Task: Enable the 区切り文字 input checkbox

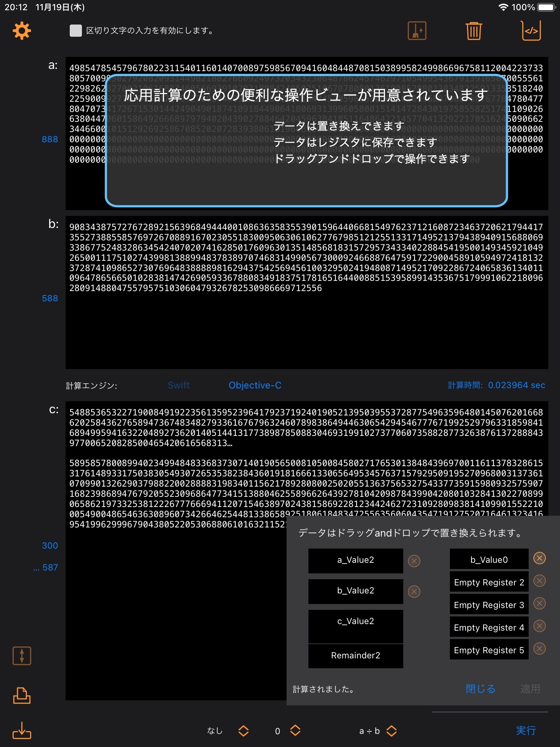Action: click(76, 31)
